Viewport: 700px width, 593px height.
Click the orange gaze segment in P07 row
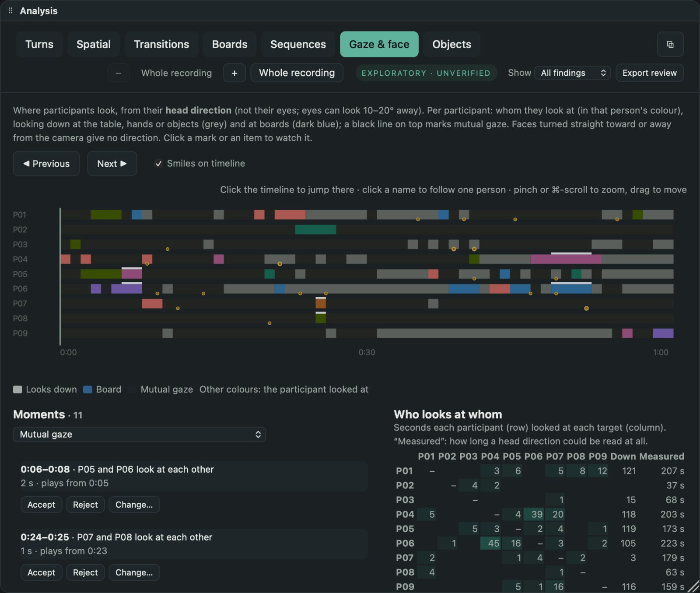tap(321, 303)
